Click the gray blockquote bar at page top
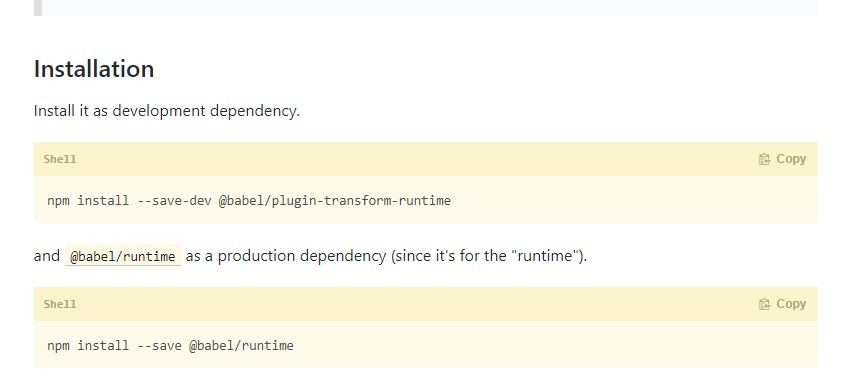The width and height of the screenshot is (856, 386). pos(38,8)
